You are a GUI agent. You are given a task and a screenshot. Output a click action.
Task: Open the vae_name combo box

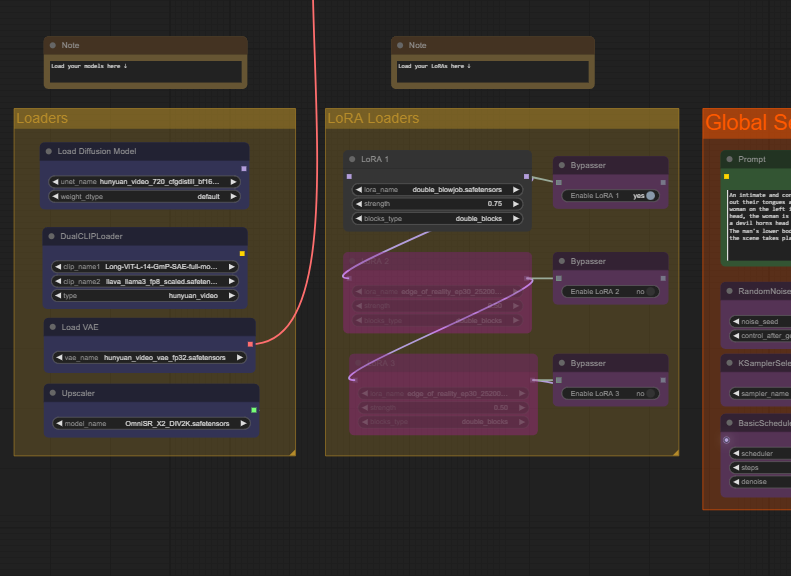(149, 358)
